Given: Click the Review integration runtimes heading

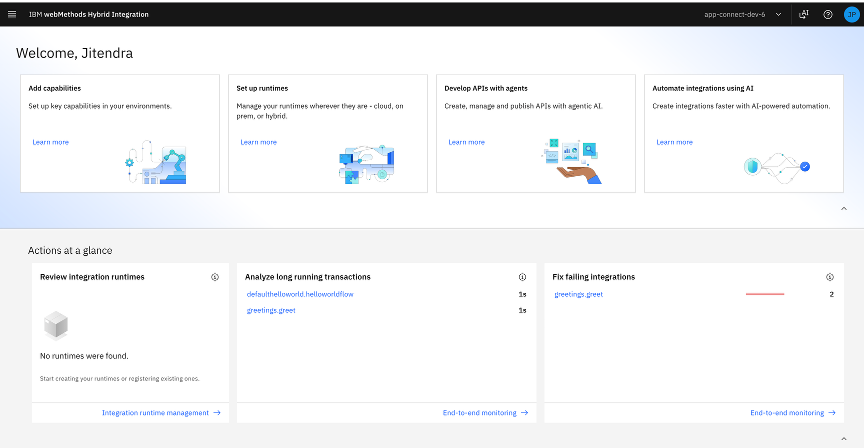Looking at the screenshot, I should (x=92, y=277).
